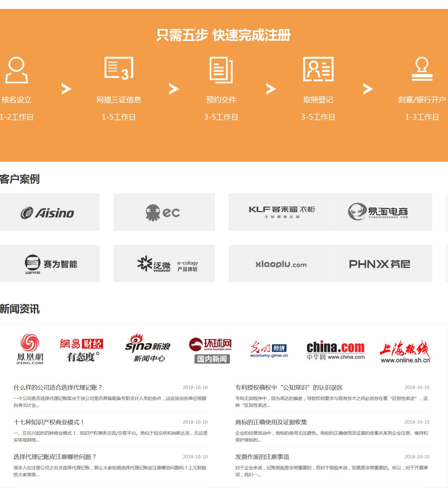The width and height of the screenshot is (448, 490).
Task: Click summary text starting 很多人在注册公司之后
Action: pyautogui.click(x=110, y=471)
